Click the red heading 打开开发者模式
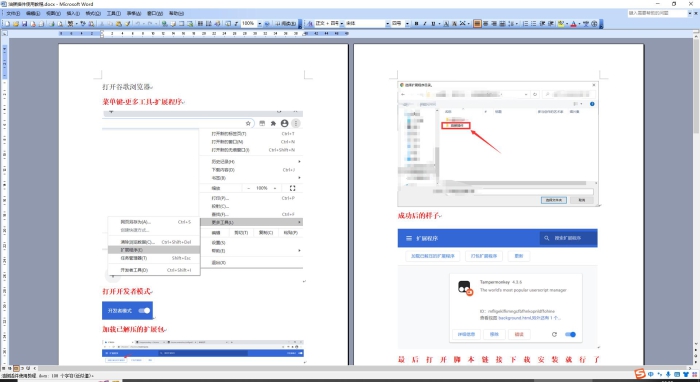This screenshot has height=382, width=700. coord(127,291)
